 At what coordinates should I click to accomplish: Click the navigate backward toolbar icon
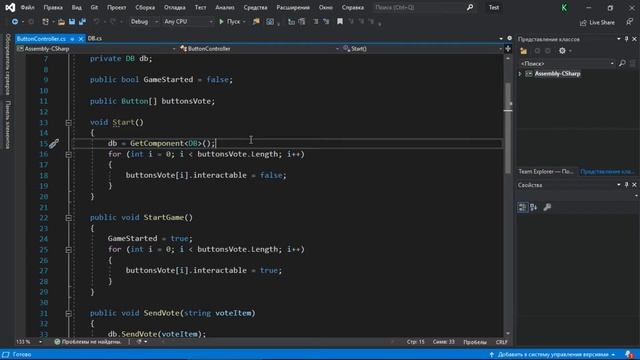14,22
